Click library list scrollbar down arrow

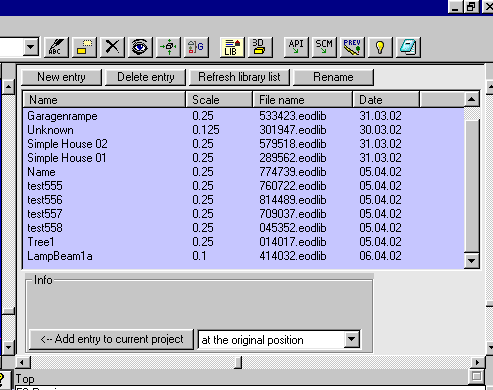coord(471,260)
